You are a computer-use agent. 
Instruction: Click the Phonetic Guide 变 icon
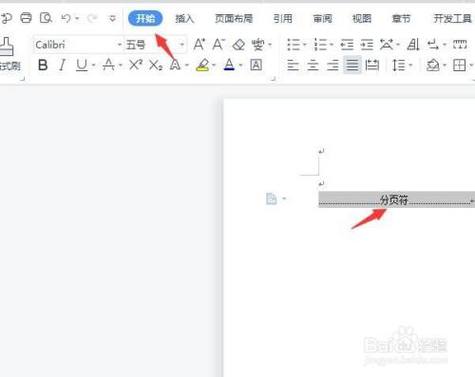coord(258,44)
